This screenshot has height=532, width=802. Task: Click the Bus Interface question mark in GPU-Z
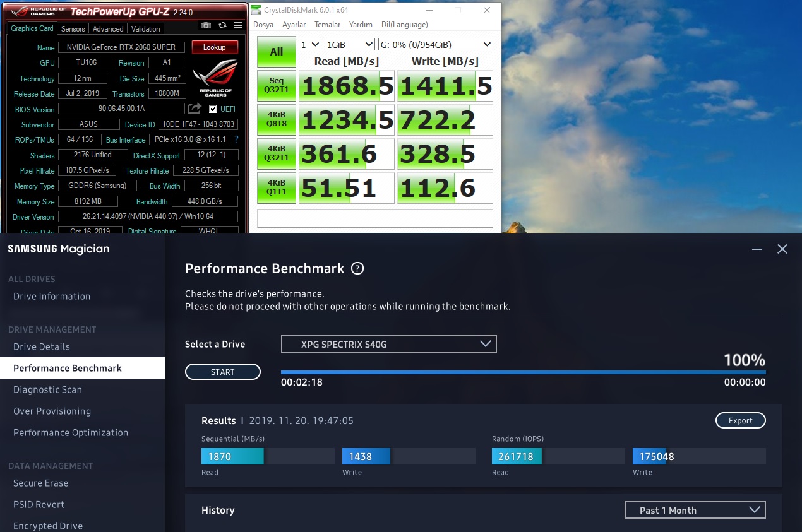(236, 139)
